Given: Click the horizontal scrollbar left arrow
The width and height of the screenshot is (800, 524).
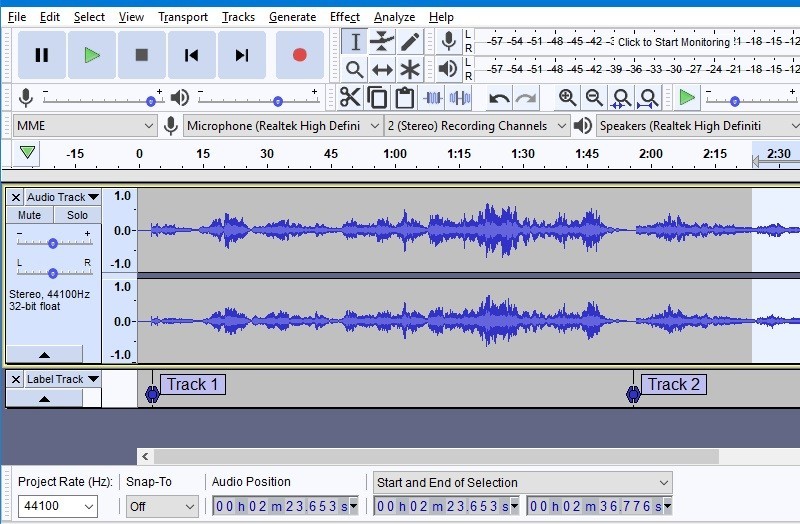Looking at the screenshot, I should tap(145, 456).
